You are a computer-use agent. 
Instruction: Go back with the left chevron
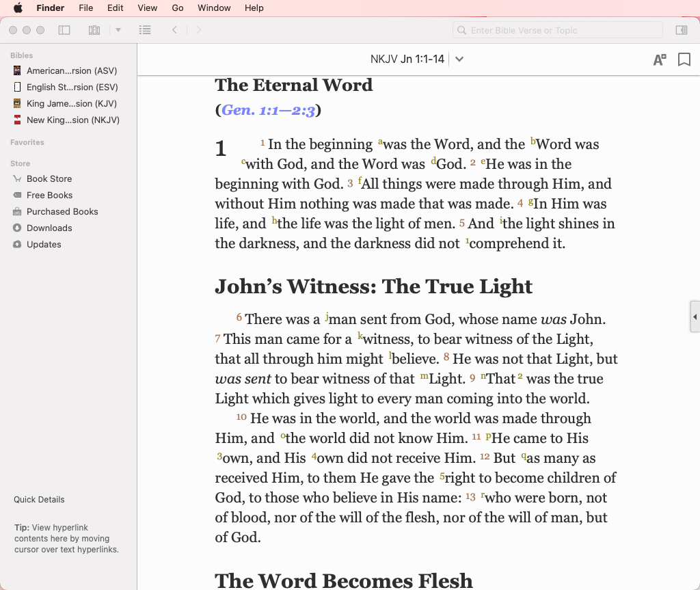tap(175, 30)
